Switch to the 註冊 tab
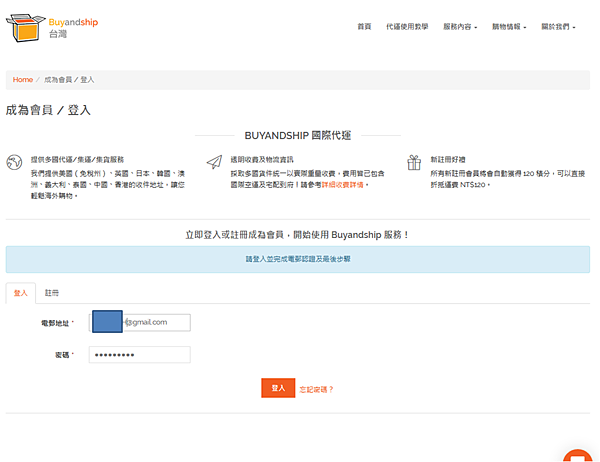600x462 pixels. click(x=52, y=293)
